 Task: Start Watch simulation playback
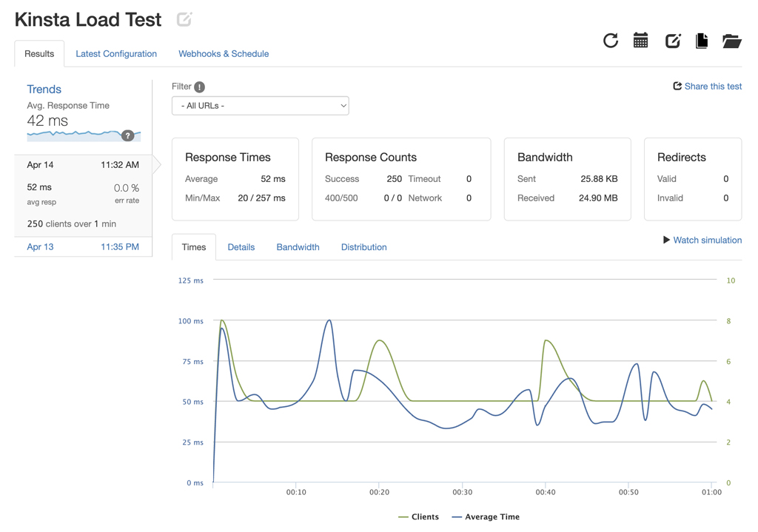[x=702, y=240]
